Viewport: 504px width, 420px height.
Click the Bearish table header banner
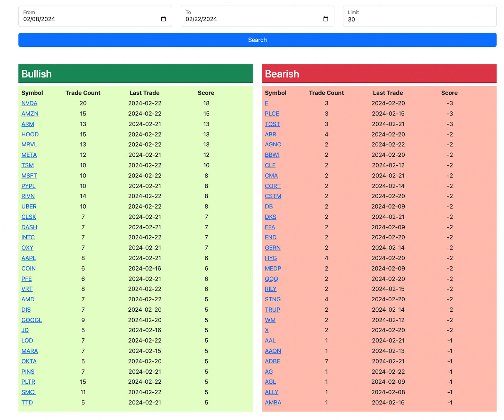tap(379, 74)
